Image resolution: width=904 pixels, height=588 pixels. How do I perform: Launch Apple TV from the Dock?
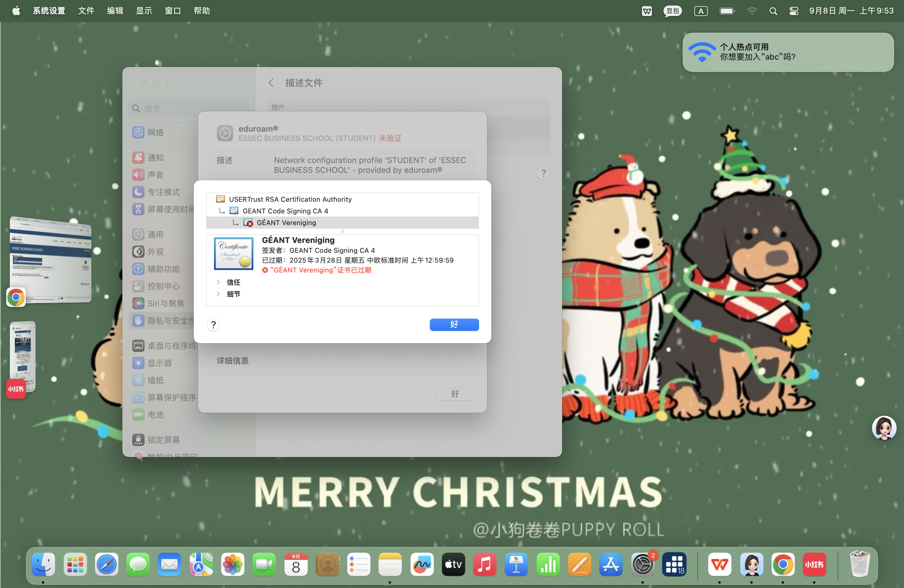click(x=453, y=564)
